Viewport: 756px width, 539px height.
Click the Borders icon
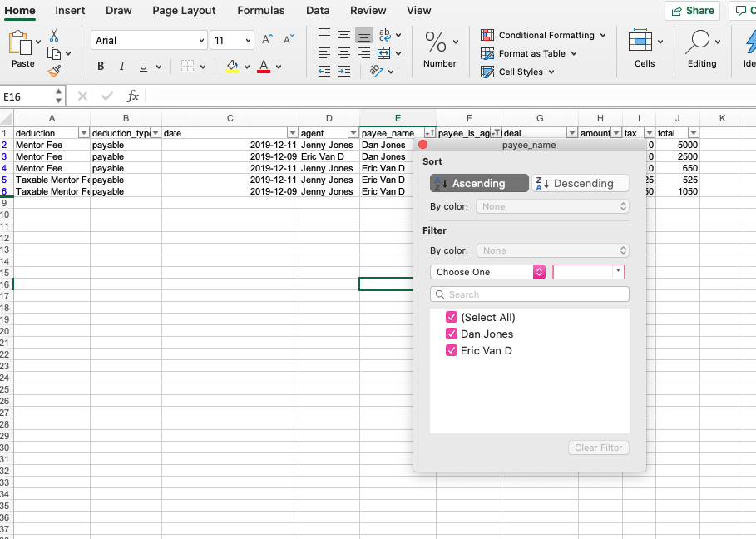(x=188, y=66)
